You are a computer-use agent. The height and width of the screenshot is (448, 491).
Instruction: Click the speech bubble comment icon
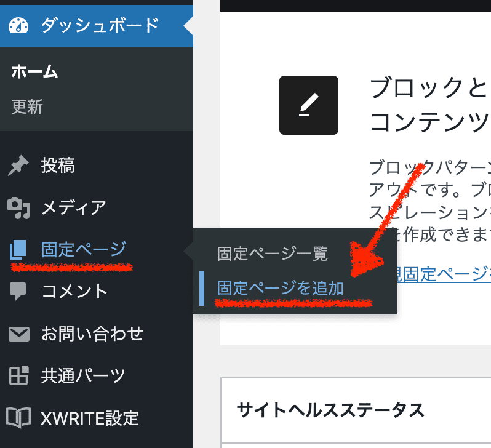click(18, 291)
